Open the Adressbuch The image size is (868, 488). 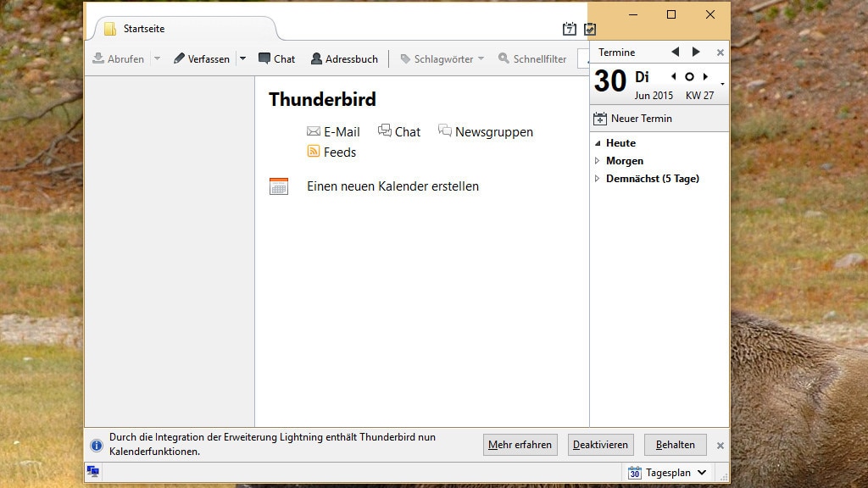tap(344, 58)
